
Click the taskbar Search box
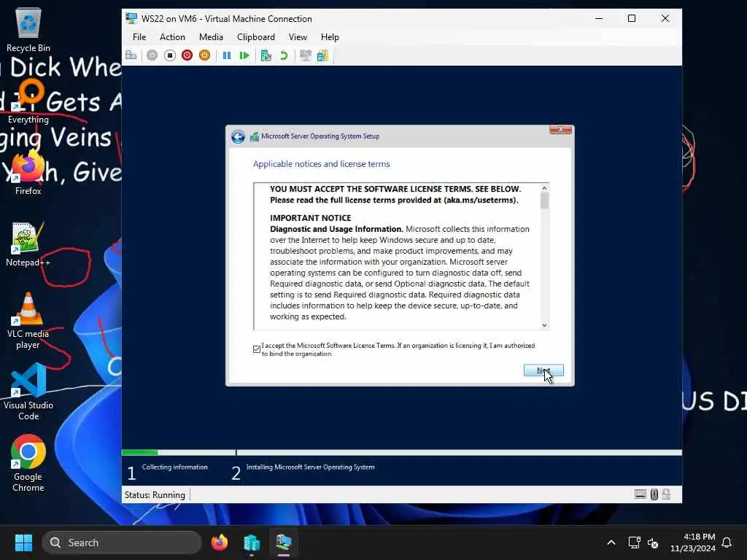[122, 542]
